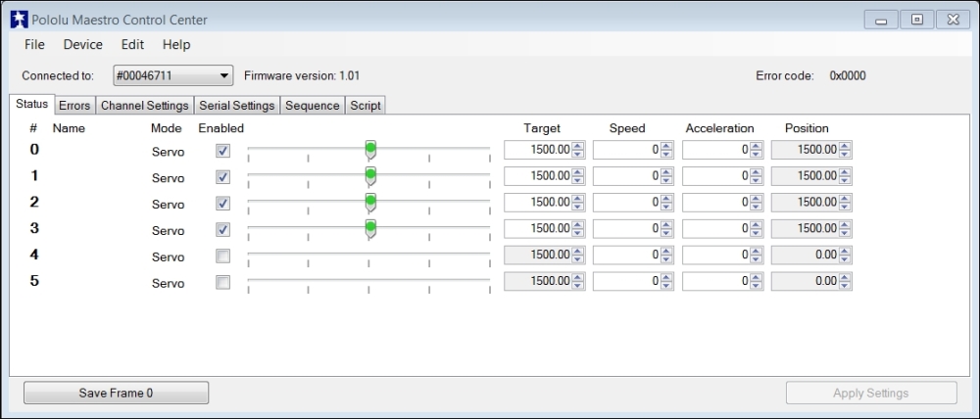980x419 pixels.
Task: Switch to the Sequence tab
Action: [312, 106]
